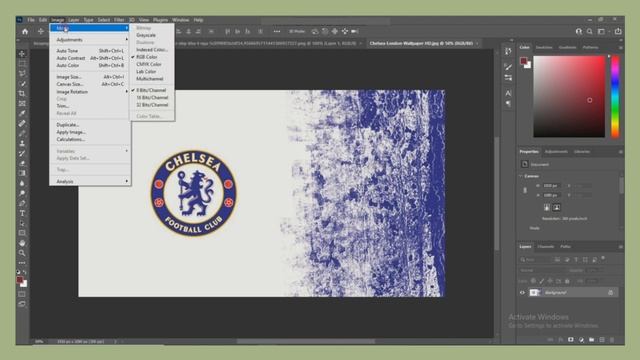Select the Zoom tool in the toolbox
640x360 pixels.
[x=22, y=253]
